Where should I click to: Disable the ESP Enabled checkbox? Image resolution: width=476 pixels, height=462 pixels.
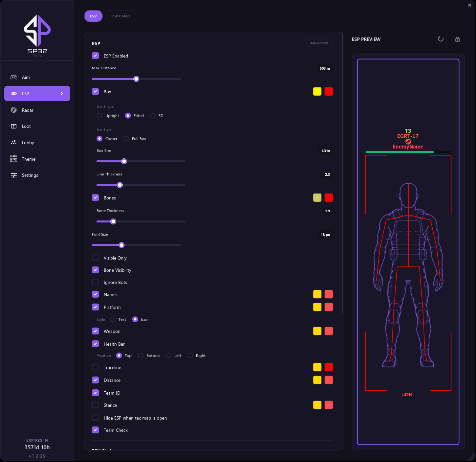[x=96, y=56]
